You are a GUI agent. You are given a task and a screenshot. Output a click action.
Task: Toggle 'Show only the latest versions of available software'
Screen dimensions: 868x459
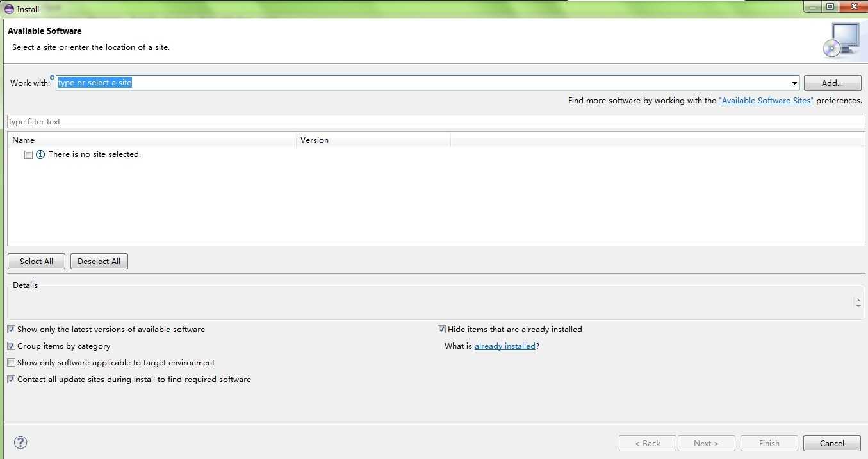pos(11,330)
